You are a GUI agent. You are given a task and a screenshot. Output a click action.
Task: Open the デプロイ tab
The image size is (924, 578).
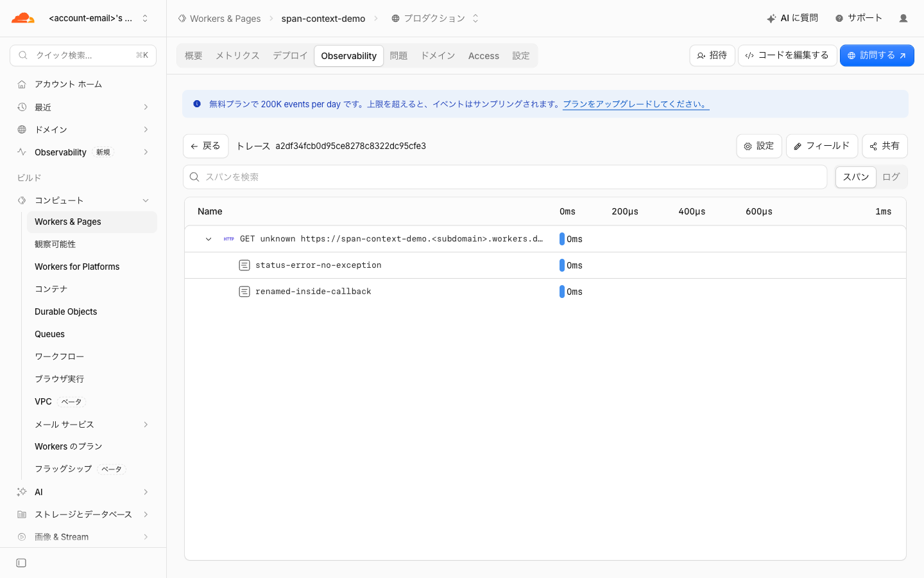290,56
